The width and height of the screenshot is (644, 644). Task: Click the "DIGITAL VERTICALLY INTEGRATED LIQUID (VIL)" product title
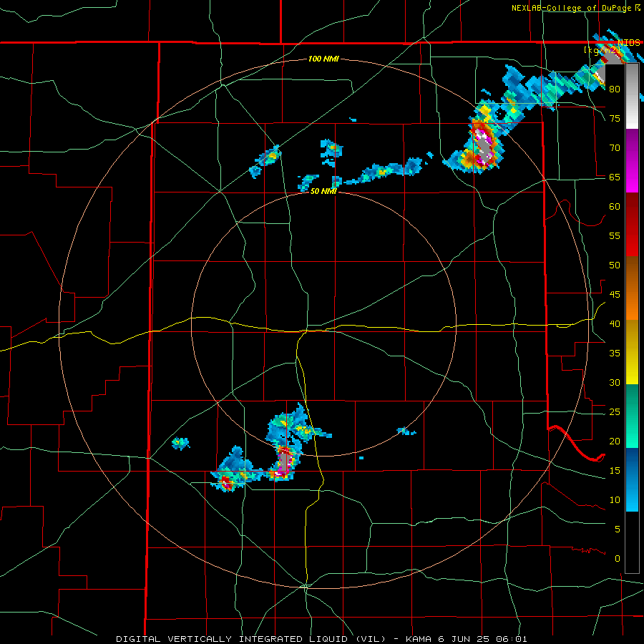tap(250, 639)
